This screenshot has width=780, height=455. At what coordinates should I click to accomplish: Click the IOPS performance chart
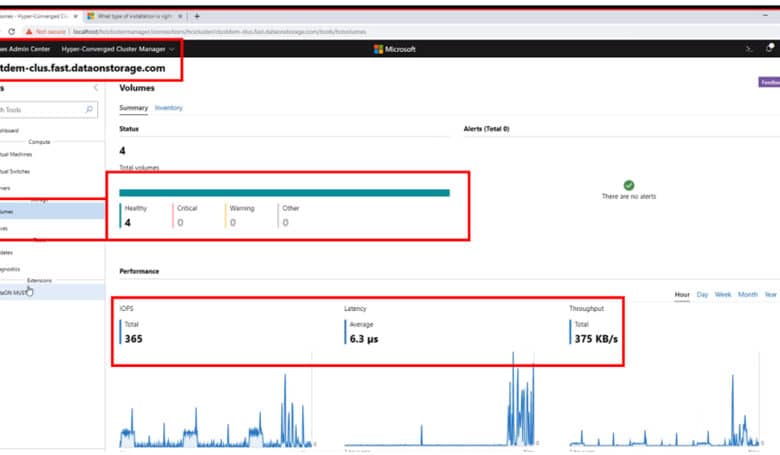215,408
